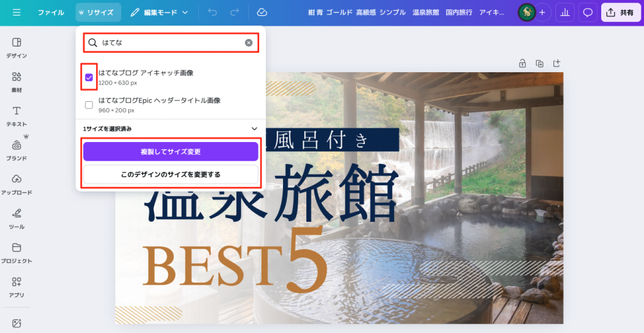
Task: Click the リサイズ menu button
Action: tap(99, 13)
